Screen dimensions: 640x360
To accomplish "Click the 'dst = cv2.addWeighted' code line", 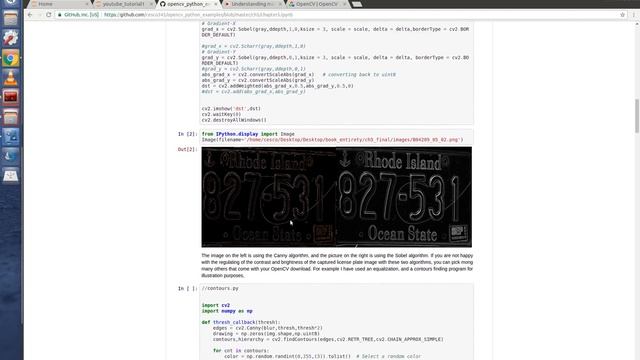I will (x=278, y=86).
